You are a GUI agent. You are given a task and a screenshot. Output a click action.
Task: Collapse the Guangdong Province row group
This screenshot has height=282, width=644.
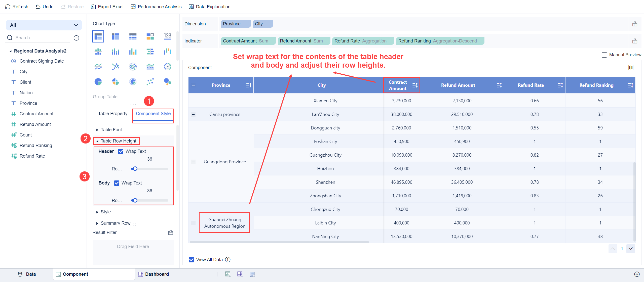tap(193, 162)
